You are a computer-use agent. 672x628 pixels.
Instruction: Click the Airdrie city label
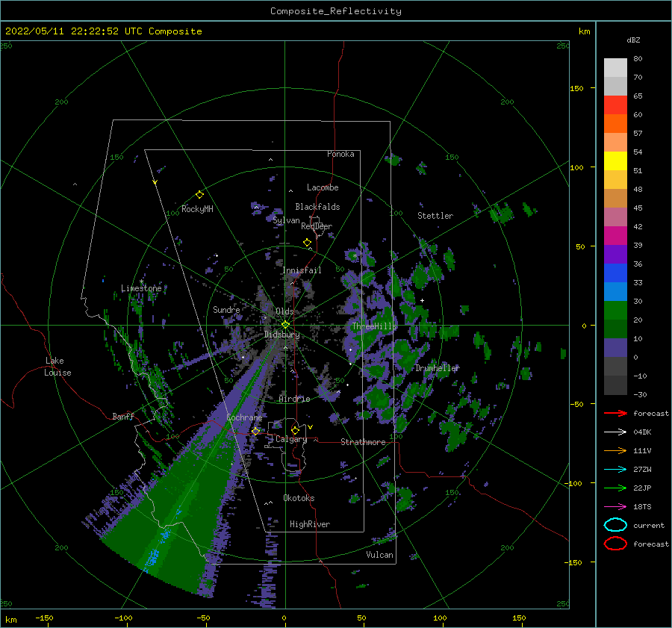tap(294, 399)
